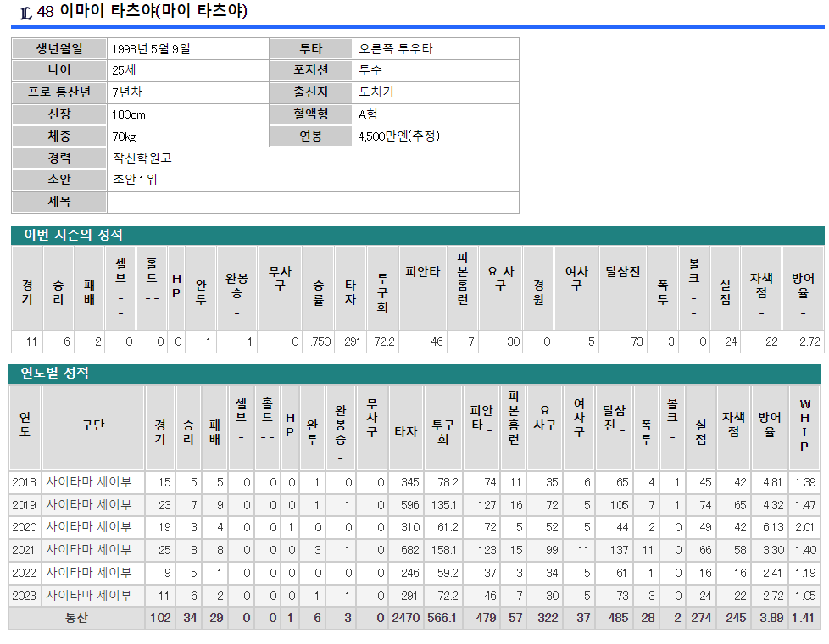Screen dimensions: 829x644
Task: Click the 연도별 성적 section header
Action: 55,373
